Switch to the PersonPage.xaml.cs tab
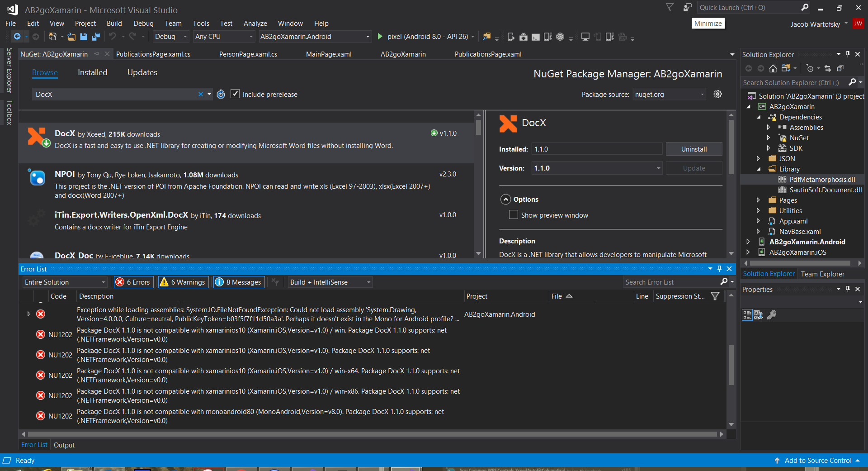The height and width of the screenshot is (471, 868). tap(248, 54)
